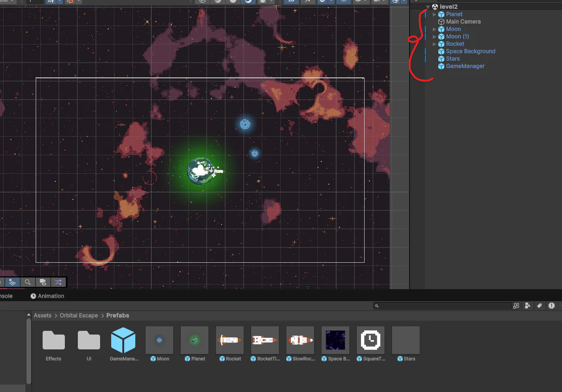This screenshot has width=562, height=392.
Task: Open the magnifier search overlay tool
Action: [x=28, y=282]
